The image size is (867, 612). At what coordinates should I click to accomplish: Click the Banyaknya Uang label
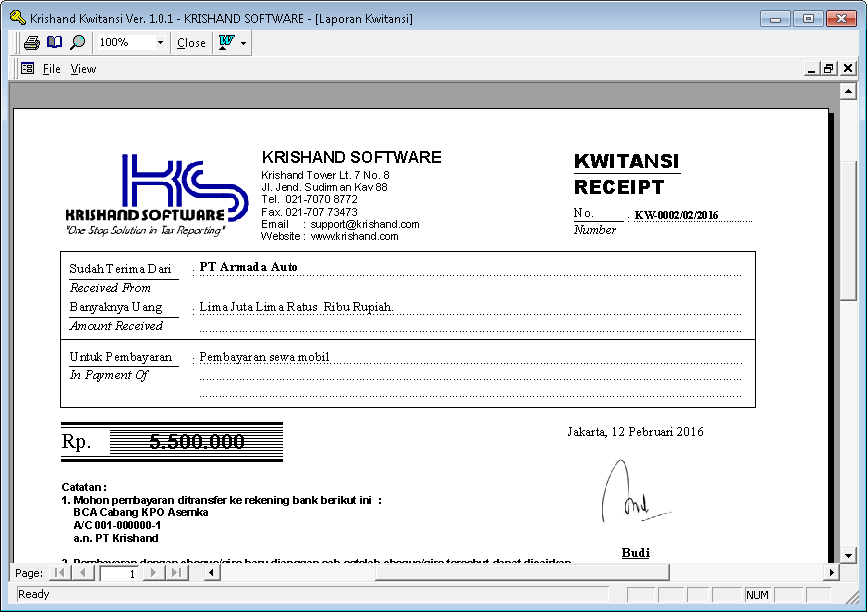click(x=116, y=307)
